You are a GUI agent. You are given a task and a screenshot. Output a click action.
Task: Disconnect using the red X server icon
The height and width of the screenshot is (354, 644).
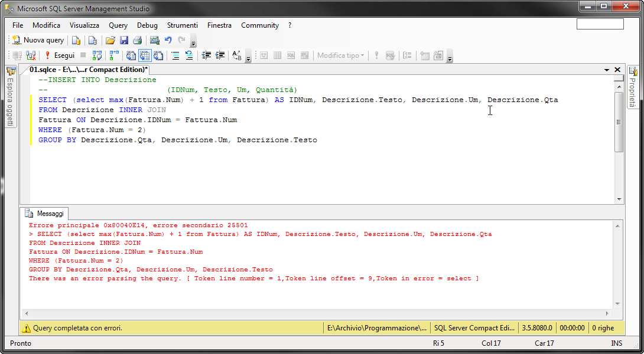[x=31, y=55]
